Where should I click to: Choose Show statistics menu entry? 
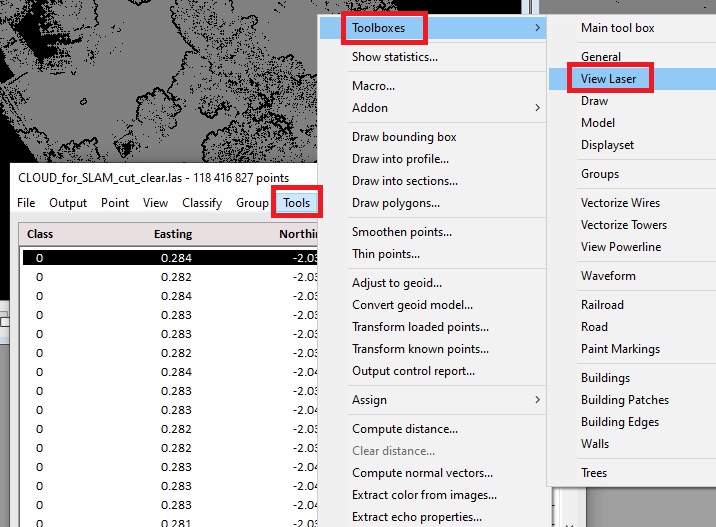(x=395, y=57)
